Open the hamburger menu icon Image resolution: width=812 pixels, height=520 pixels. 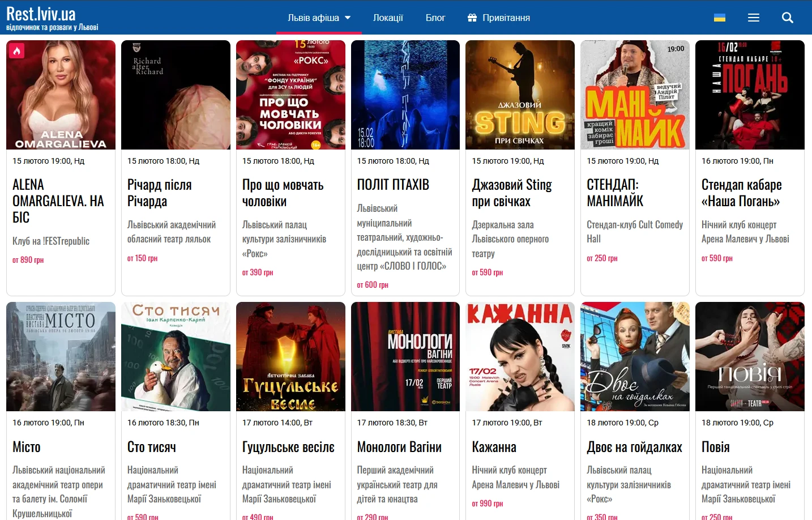pos(753,18)
